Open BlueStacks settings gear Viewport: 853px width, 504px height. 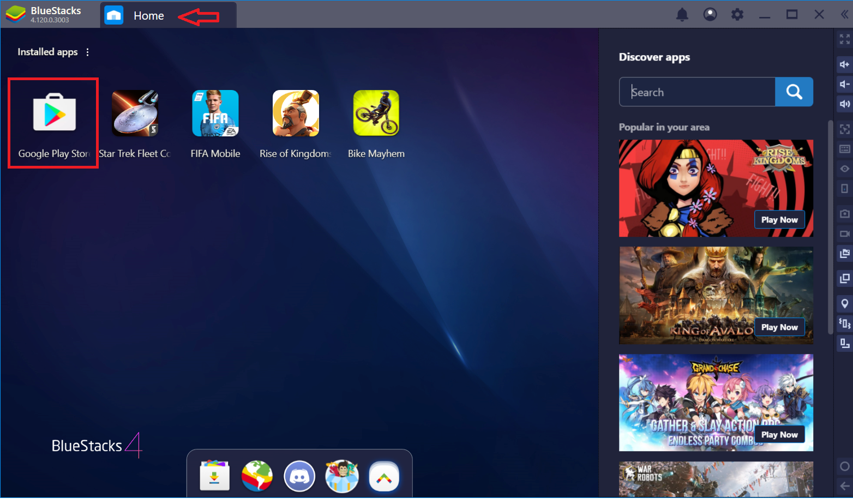click(737, 15)
